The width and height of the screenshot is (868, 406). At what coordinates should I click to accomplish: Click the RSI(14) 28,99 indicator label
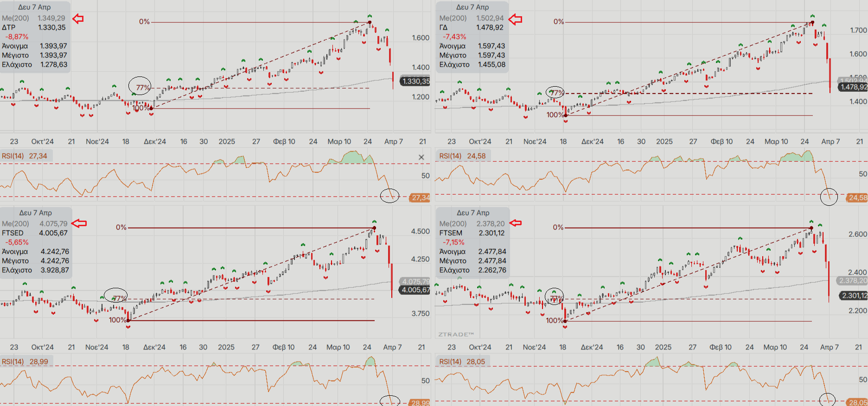25,362
